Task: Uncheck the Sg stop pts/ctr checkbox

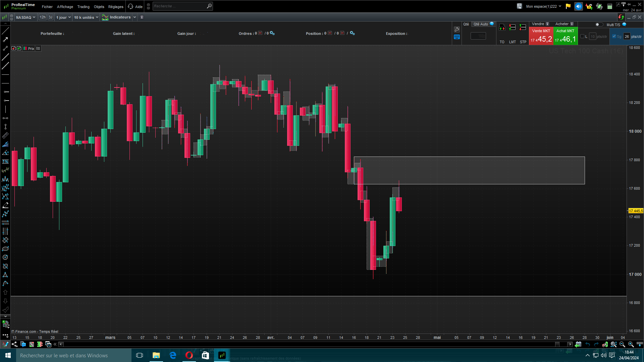Action: tap(614, 37)
